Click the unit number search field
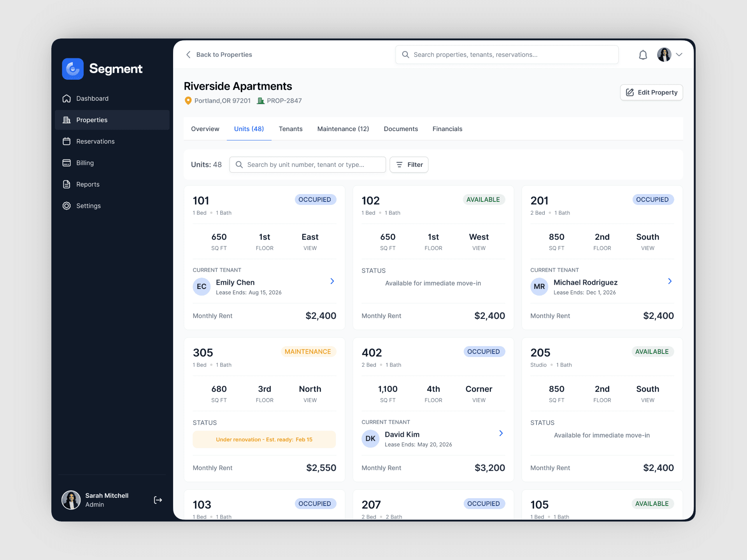Viewport: 747px width, 560px height. (x=307, y=165)
